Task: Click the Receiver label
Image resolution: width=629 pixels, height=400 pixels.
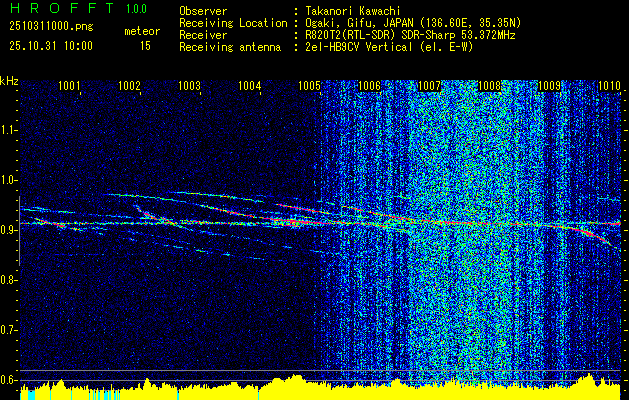Action: tap(203, 35)
